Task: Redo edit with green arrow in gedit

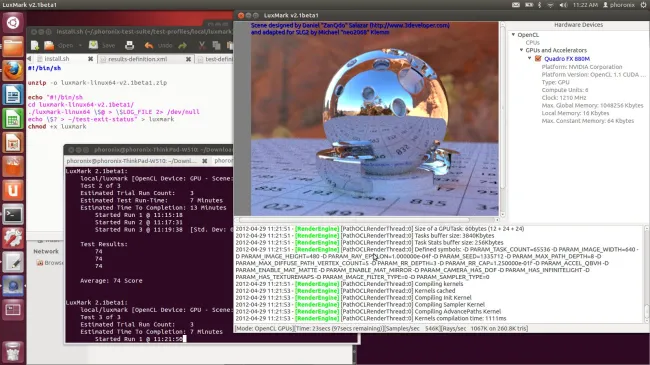Action: (x=182, y=45)
